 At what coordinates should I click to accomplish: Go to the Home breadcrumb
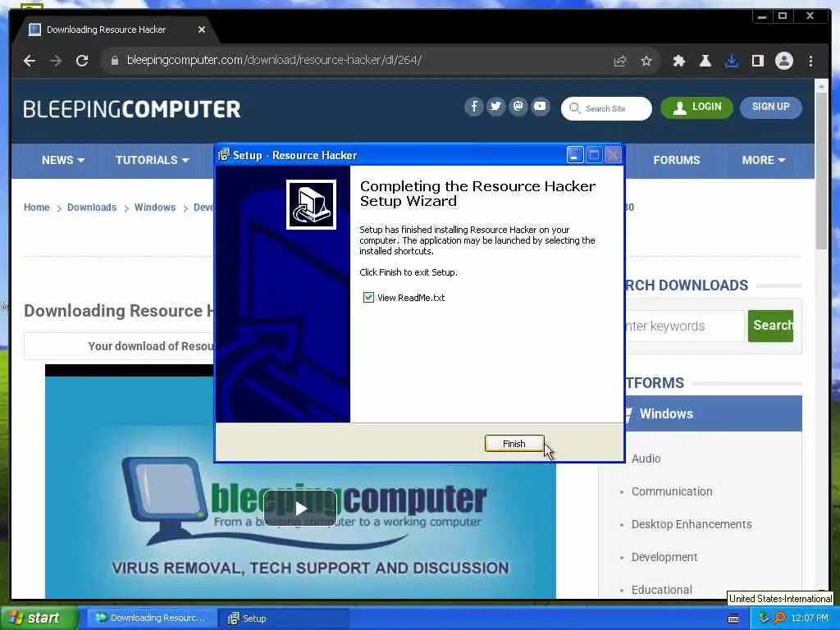coord(36,208)
